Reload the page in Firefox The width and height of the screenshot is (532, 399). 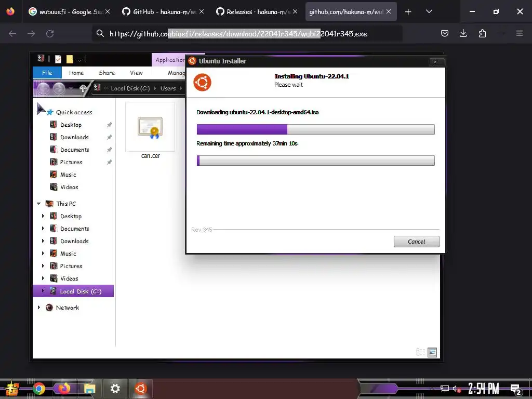pyautogui.click(x=50, y=33)
